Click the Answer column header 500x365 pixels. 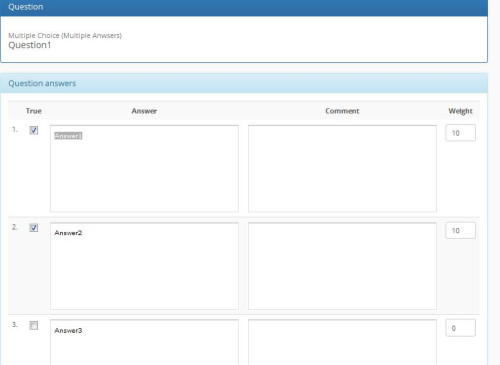144,111
